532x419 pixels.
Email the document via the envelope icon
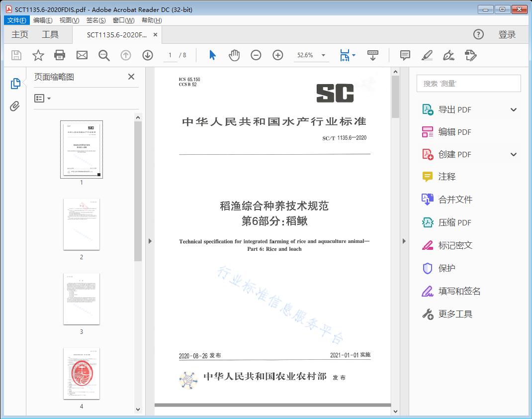point(82,55)
